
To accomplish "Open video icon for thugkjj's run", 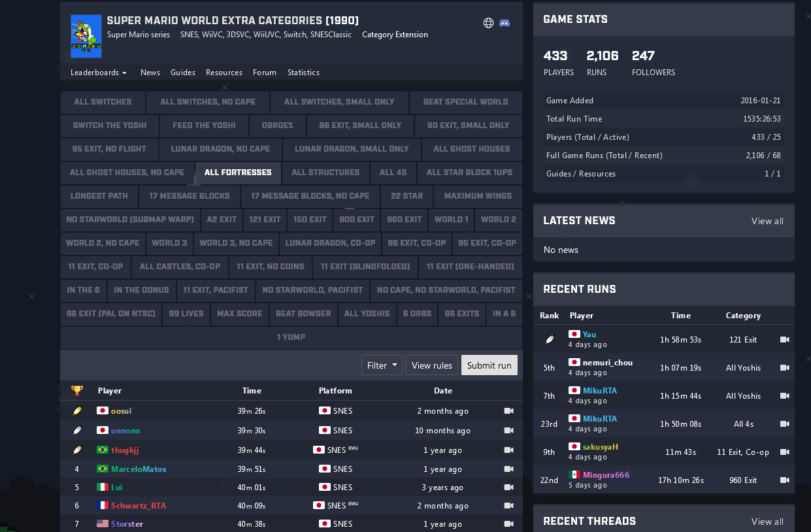I will point(509,450).
